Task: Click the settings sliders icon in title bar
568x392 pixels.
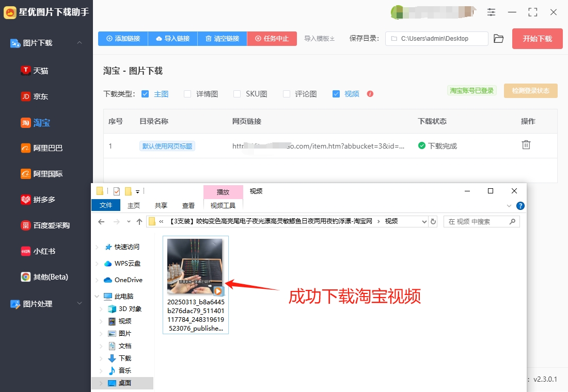Action: [491, 12]
